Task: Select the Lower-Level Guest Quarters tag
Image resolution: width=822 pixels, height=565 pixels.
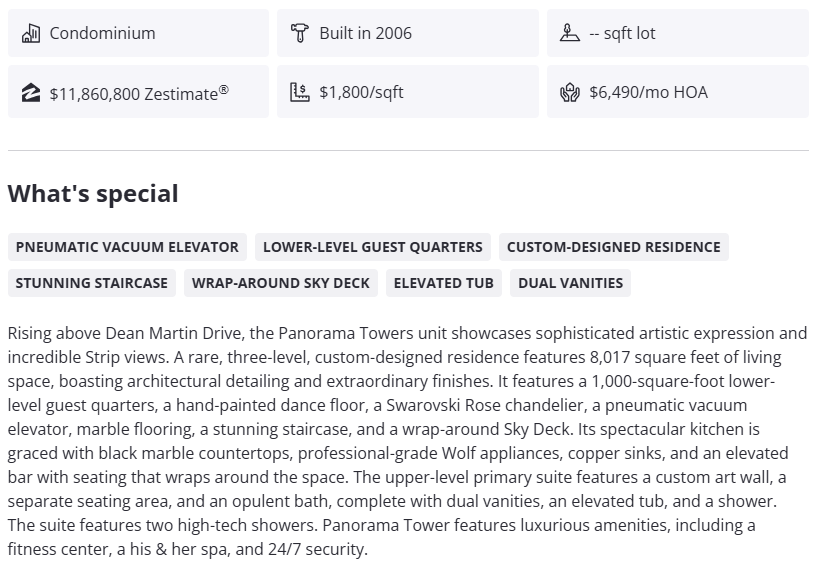Action: pos(373,247)
